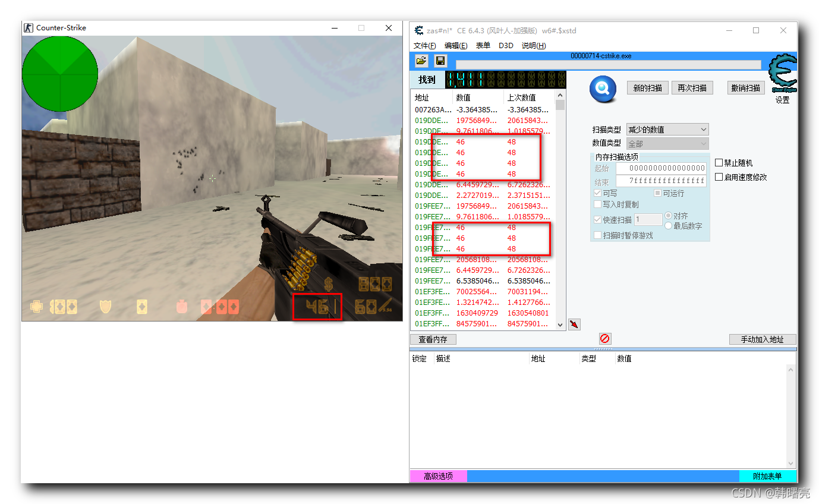Image resolution: width=819 pixels, height=504 pixels.
Task: Open the 扫描类型 dropdown showing 减少的数值
Action: 667,130
